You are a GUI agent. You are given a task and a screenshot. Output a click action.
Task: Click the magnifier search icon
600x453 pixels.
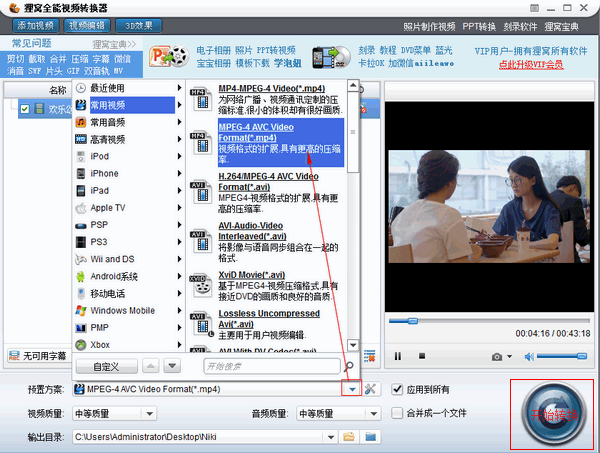[x=349, y=367]
